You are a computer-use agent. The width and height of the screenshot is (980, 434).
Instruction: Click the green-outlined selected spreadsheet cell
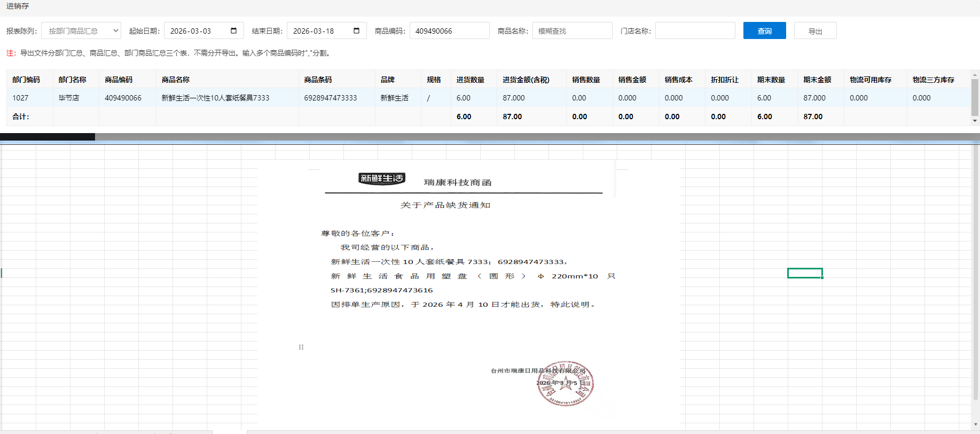tap(805, 273)
